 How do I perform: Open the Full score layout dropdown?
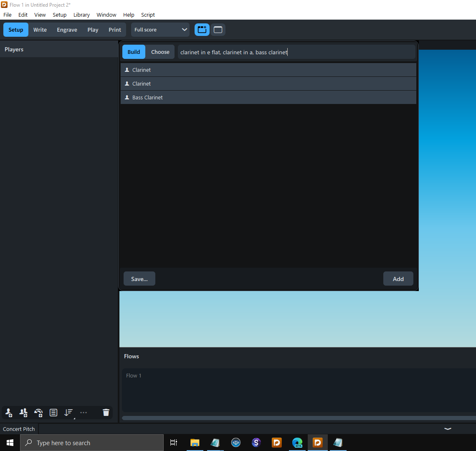click(x=160, y=30)
